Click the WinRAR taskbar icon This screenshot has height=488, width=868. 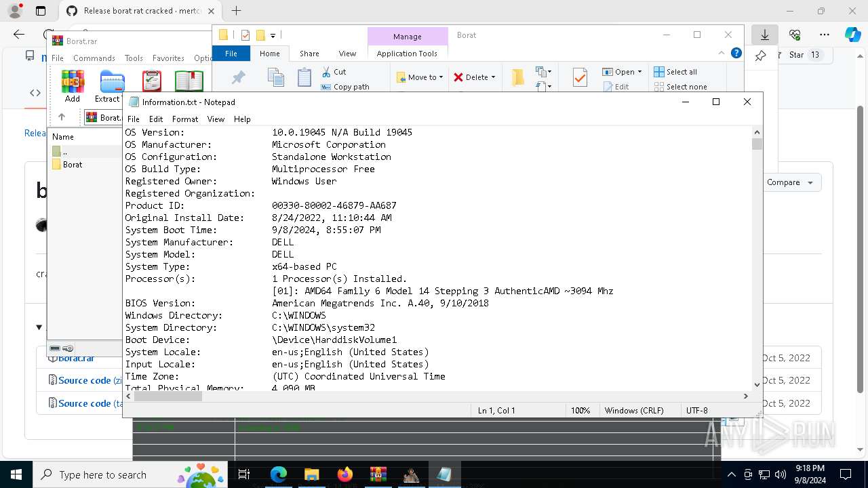(x=378, y=474)
